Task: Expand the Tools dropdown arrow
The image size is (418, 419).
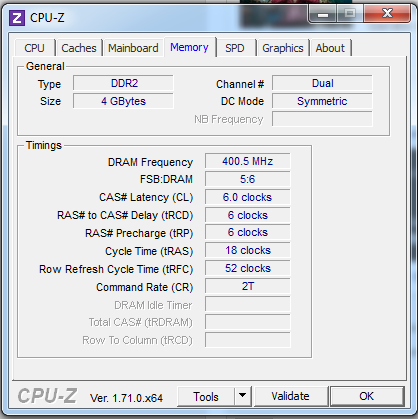Action: point(243,397)
